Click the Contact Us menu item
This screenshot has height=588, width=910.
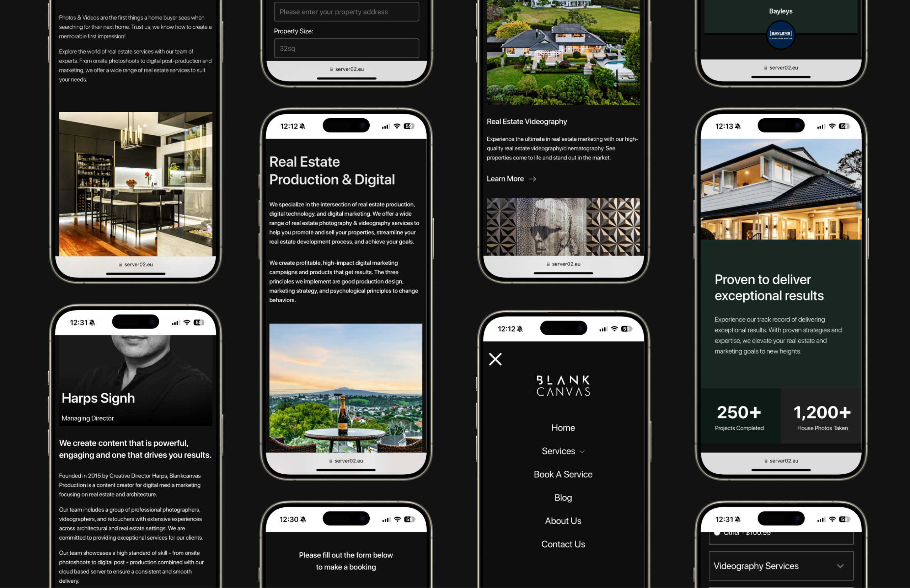tap(563, 544)
